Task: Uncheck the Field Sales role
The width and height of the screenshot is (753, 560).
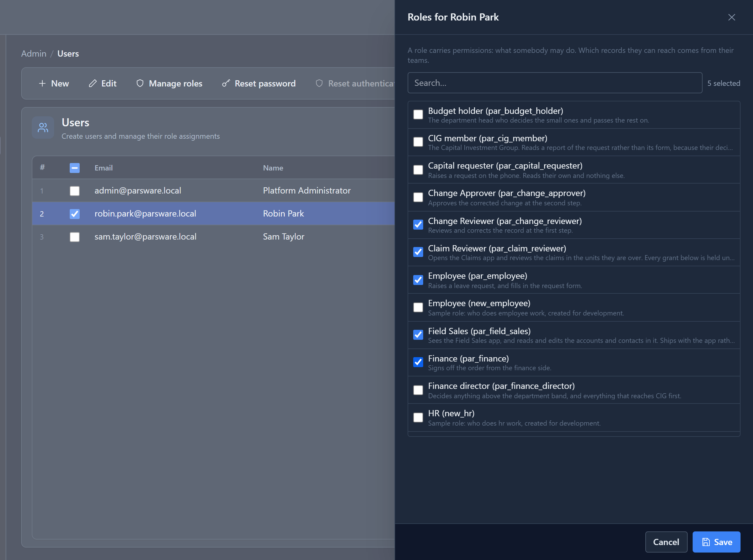Action: pos(418,335)
